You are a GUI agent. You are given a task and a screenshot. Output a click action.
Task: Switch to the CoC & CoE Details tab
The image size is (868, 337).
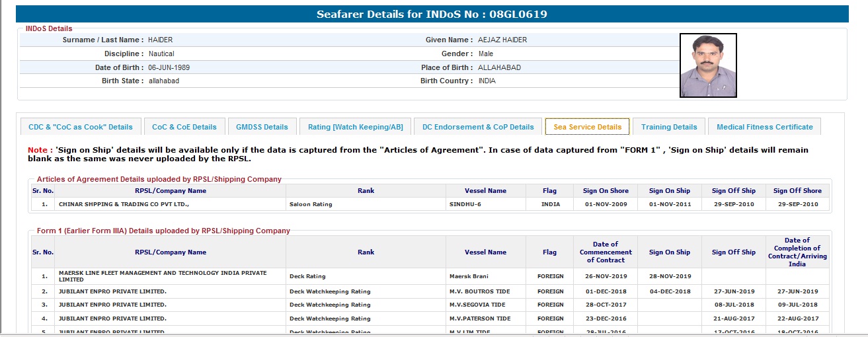click(184, 127)
